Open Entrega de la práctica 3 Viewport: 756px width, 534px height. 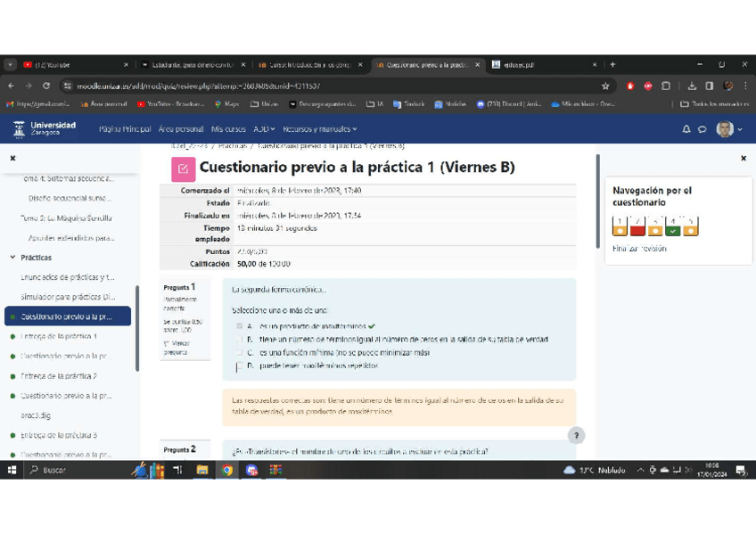[58, 435]
